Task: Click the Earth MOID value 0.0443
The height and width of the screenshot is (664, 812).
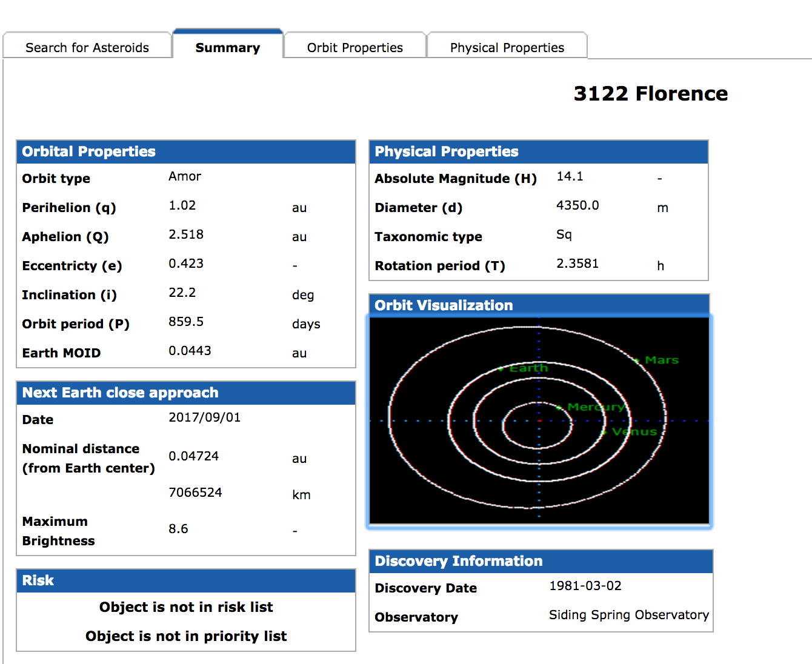Action: click(190, 351)
